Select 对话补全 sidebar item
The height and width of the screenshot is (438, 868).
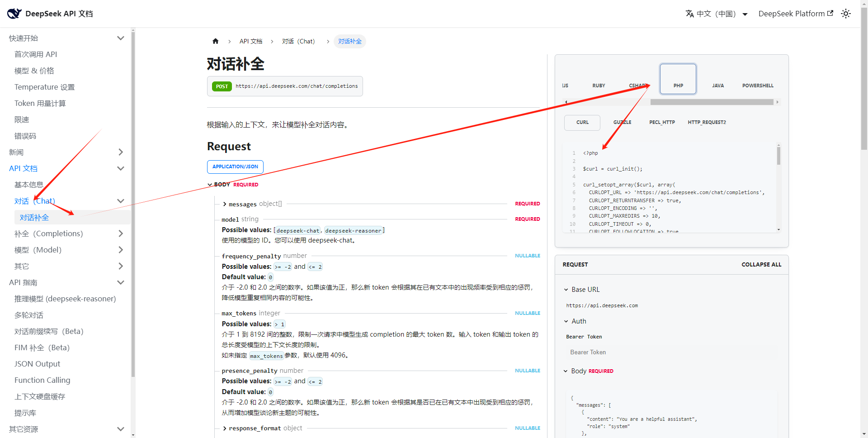click(x=72, y=217)
